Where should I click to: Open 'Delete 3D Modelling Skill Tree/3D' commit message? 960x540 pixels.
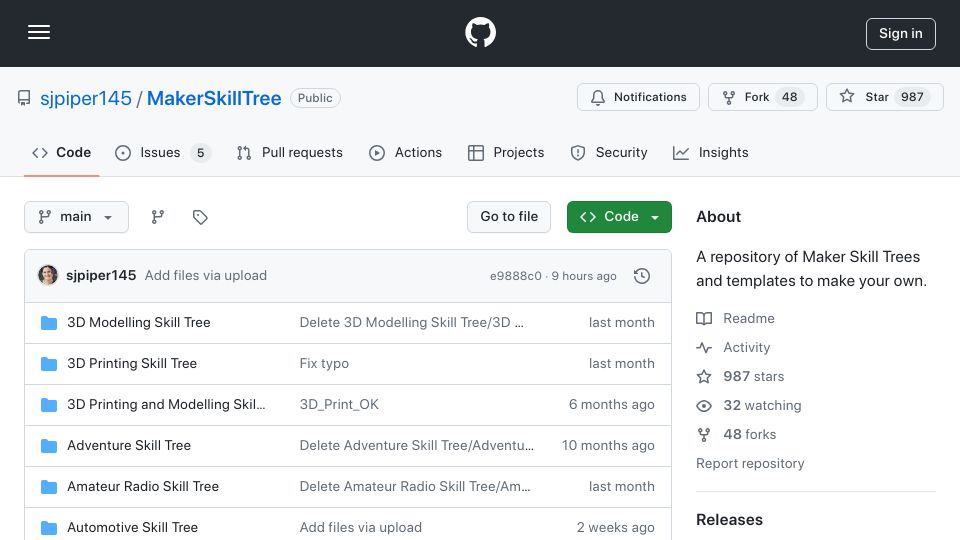coord(411,323)
